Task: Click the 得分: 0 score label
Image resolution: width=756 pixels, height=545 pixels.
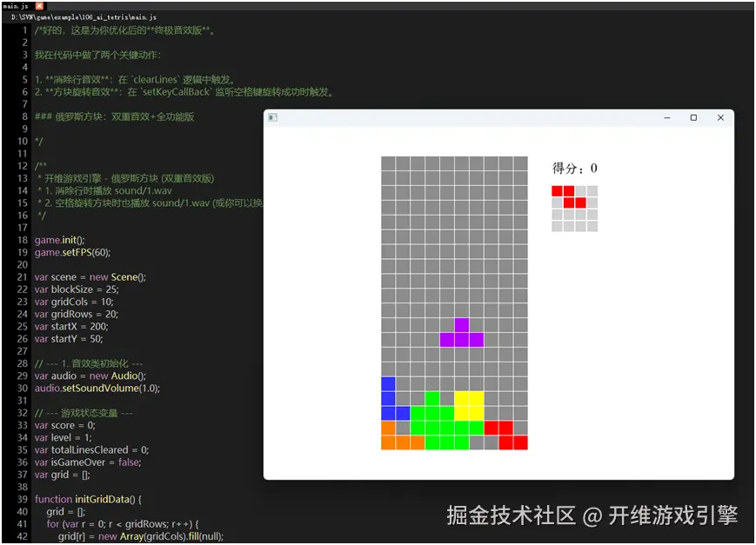Action: tap(576, 168)
